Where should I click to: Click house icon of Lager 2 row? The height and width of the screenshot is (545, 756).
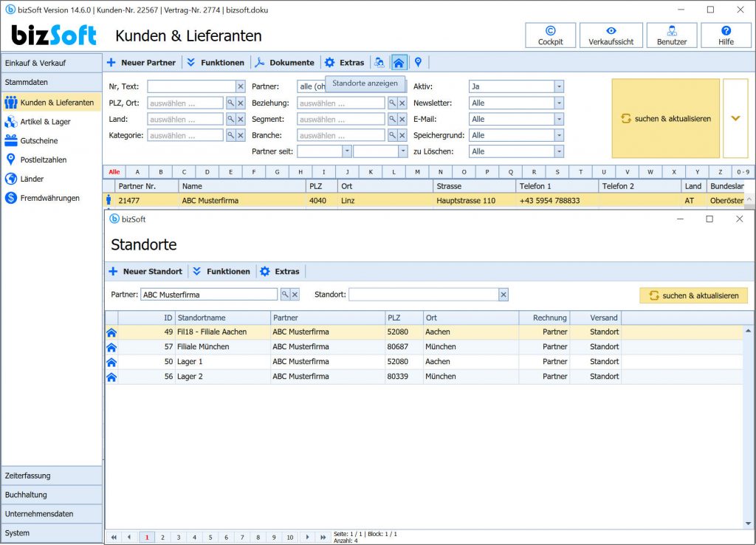point(111,377)
